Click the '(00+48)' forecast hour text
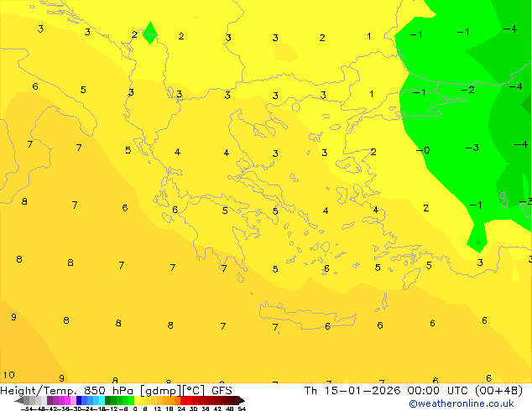 [498, 391]
